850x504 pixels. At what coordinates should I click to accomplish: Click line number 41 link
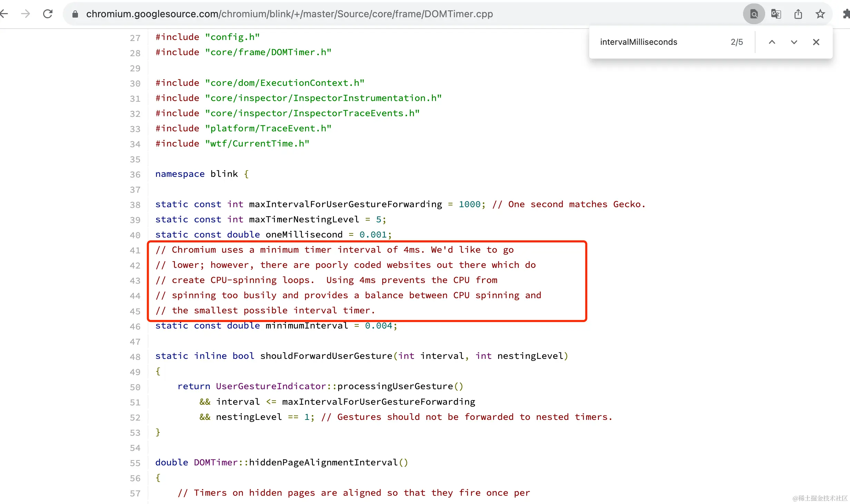coord(135,250)
